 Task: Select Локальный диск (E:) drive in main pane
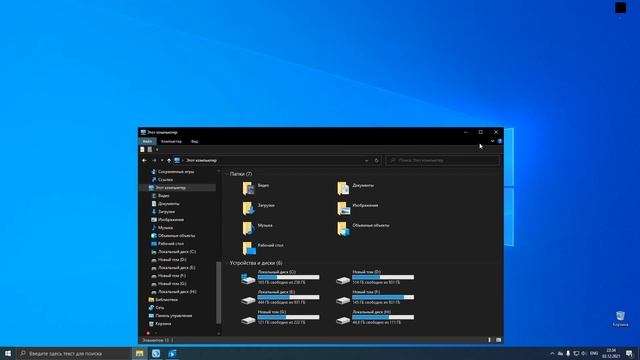280,297
